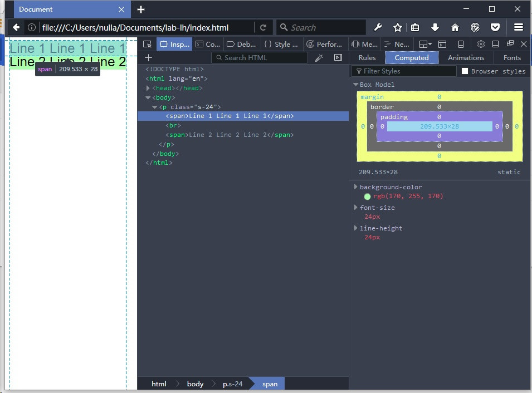
Task: Switch to the Rules tab
Action: point(367,58)
